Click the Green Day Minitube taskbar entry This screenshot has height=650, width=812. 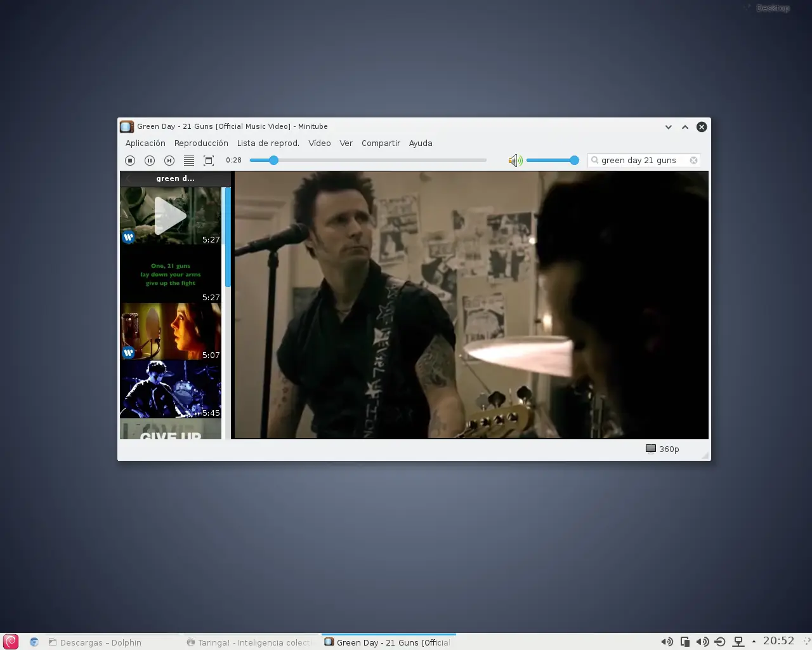[x=389, y=642]
